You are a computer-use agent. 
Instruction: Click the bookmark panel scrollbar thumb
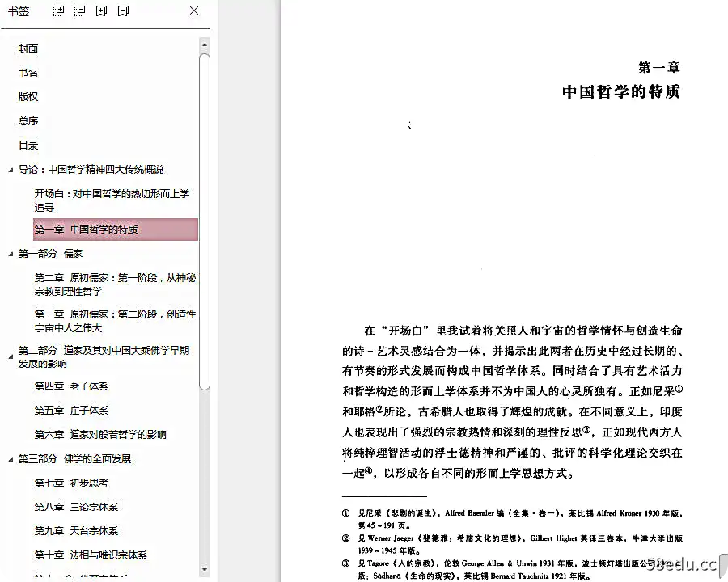point(205,221)
